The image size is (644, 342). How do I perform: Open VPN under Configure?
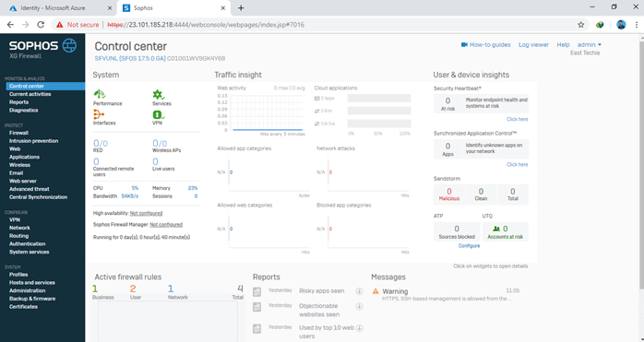click(x=15, y=219)
